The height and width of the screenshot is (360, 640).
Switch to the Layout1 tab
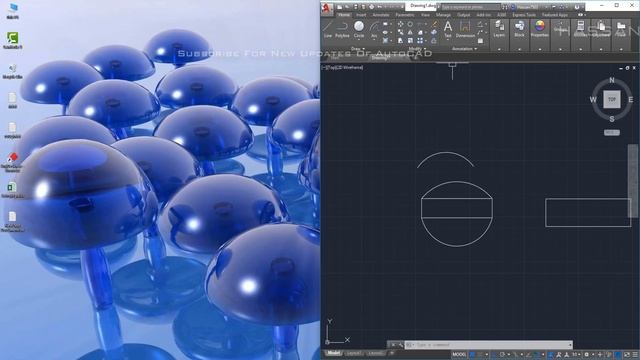coord(354,353)
